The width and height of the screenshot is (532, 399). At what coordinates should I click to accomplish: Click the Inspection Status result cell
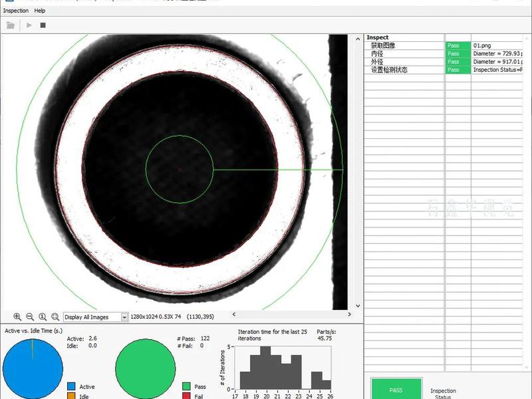click(x=497, y=70)
